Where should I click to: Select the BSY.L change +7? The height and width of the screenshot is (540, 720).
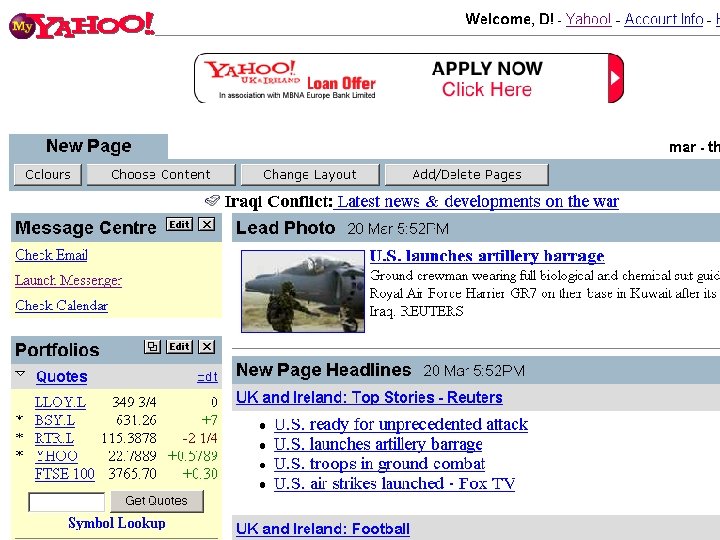[209, 420]
